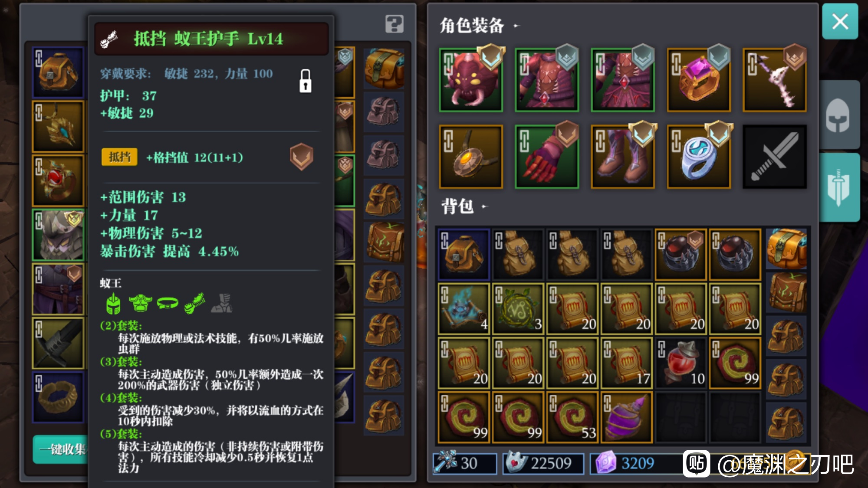Click the 抵挡 affix yellow tag
This screenshot has height=488, width=868.
[x=119, y=157]
